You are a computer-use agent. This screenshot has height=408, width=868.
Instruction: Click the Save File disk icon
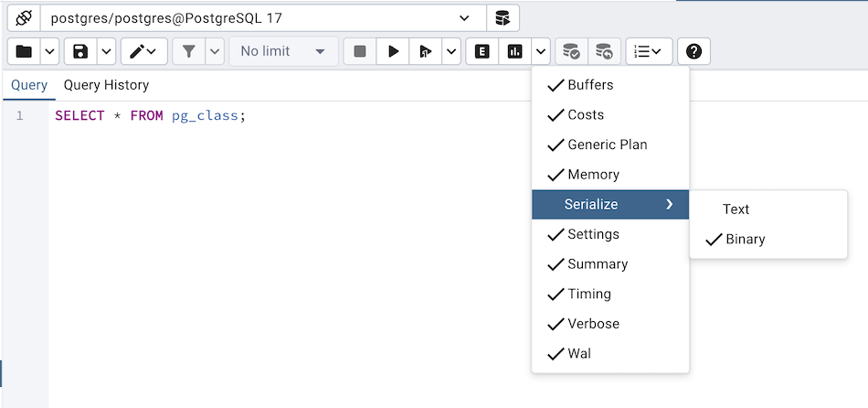click(80, 51)
